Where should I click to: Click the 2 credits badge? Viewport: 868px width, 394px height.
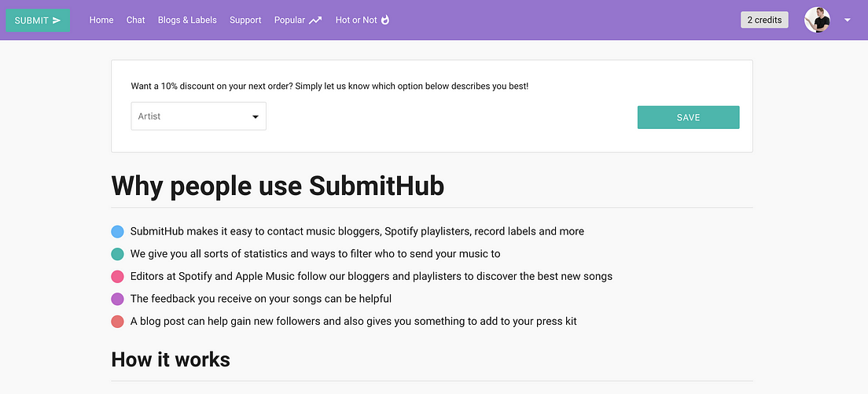point(764,20)
